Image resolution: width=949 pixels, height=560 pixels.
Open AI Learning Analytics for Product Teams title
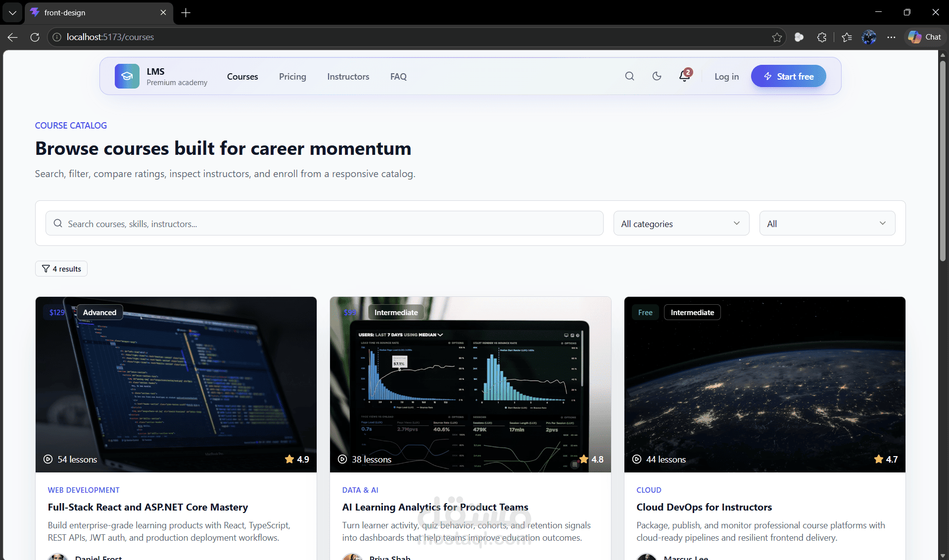[x=435, y=507]
